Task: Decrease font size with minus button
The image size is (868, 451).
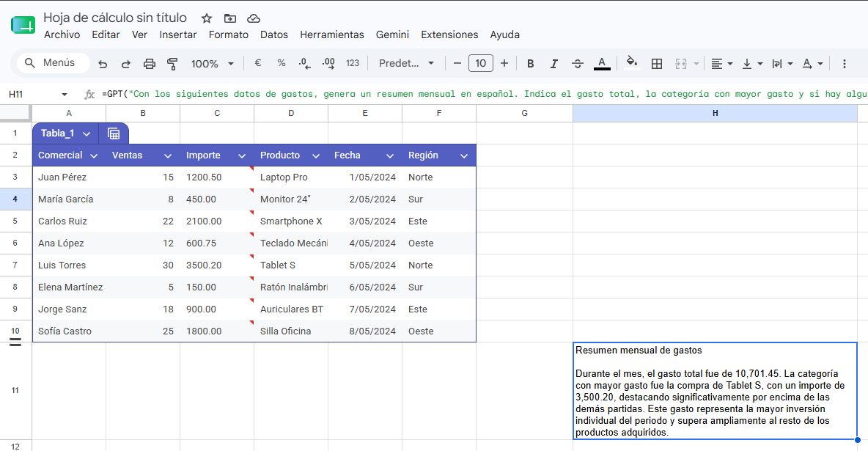Action: (457, 63)
